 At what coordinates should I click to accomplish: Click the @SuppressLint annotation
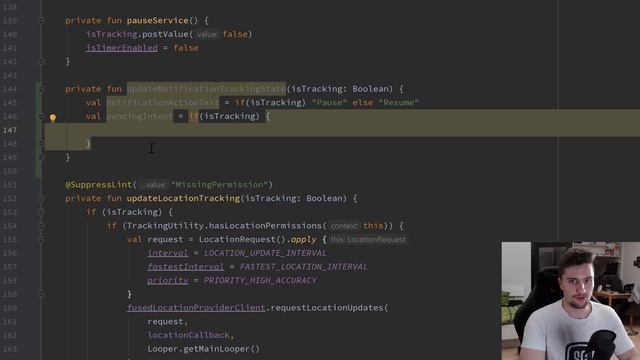(98, 184)
